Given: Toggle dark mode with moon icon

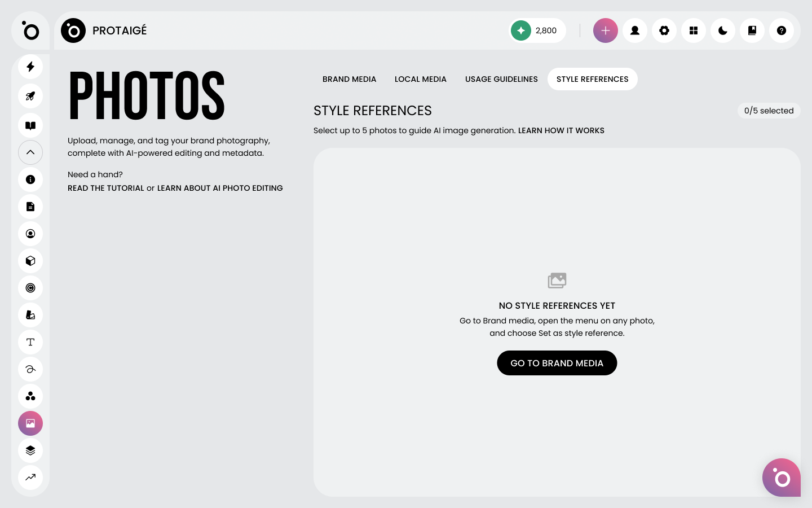Looking at the screenshot, I should [723, 30].
